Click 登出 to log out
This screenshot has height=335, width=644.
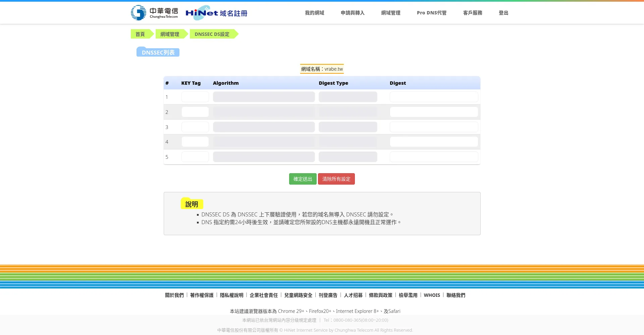click(x=503, y=13)
